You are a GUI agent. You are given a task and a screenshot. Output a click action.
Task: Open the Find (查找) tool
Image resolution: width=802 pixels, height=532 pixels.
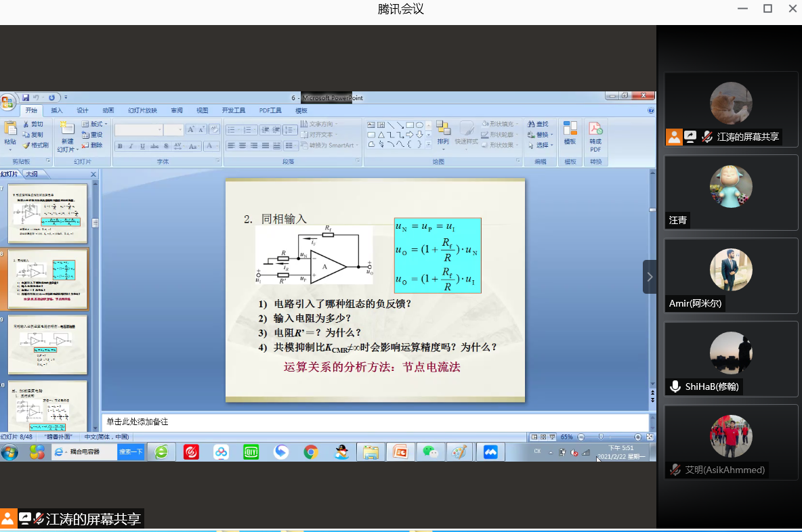[x=539, y=124]
